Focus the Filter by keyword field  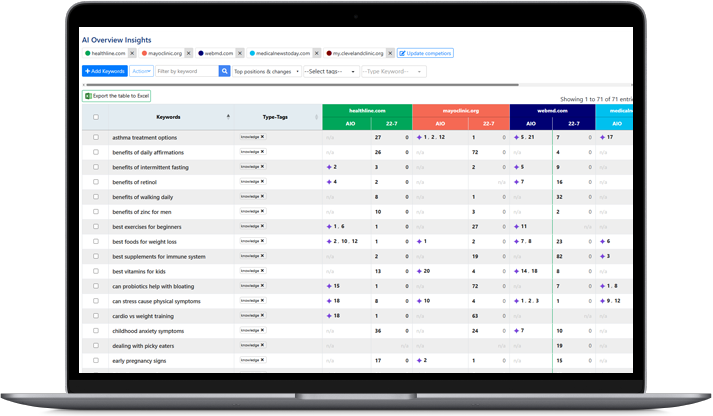click(x=187, y=71)
